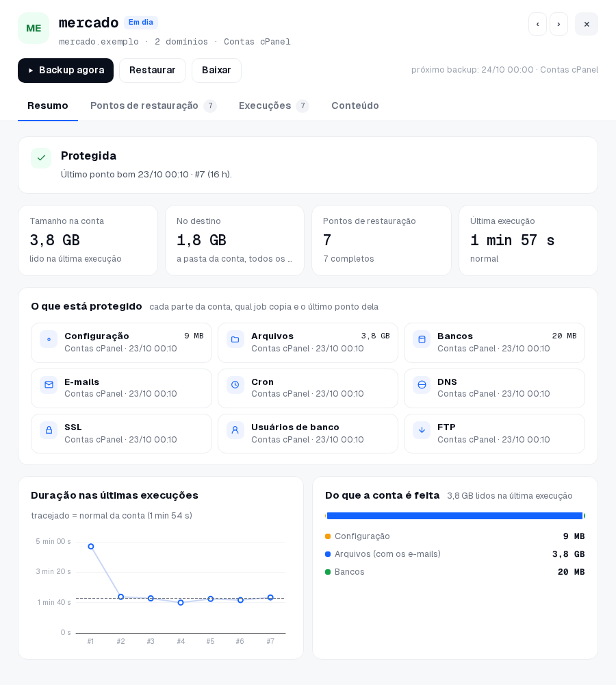Screen dimensions: 616x685
Task: Click the '2 domínios' text in header
Action: coord(181,42)
